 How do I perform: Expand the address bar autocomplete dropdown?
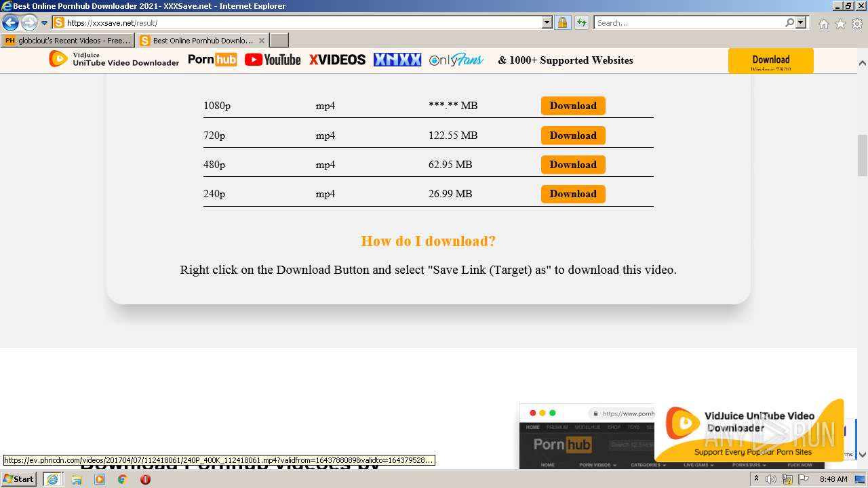547,22
